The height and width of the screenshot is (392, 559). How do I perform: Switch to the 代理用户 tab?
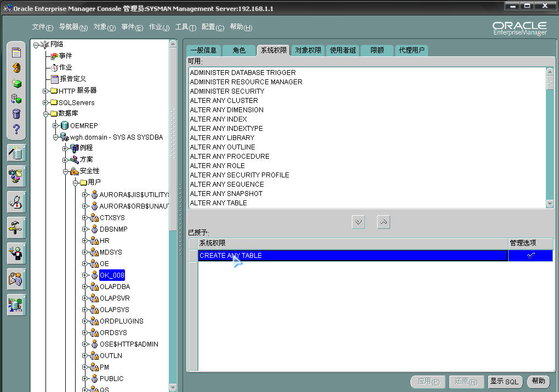click(x=412, y=50)
